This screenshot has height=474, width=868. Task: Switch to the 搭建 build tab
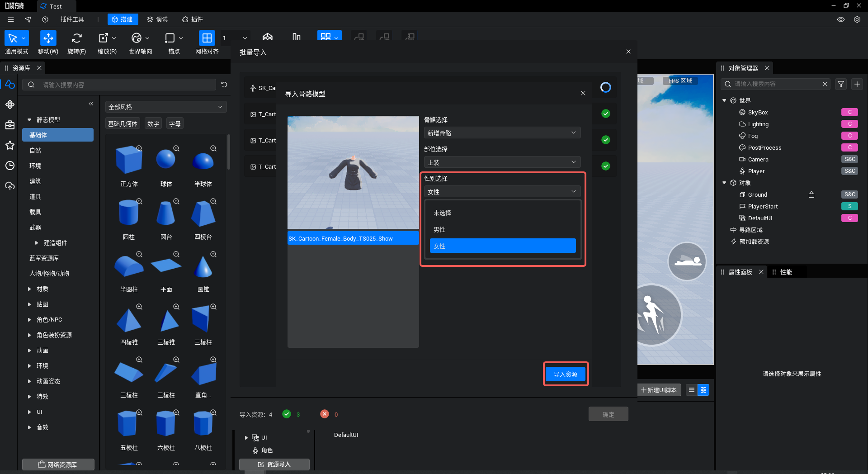point(123,19)
